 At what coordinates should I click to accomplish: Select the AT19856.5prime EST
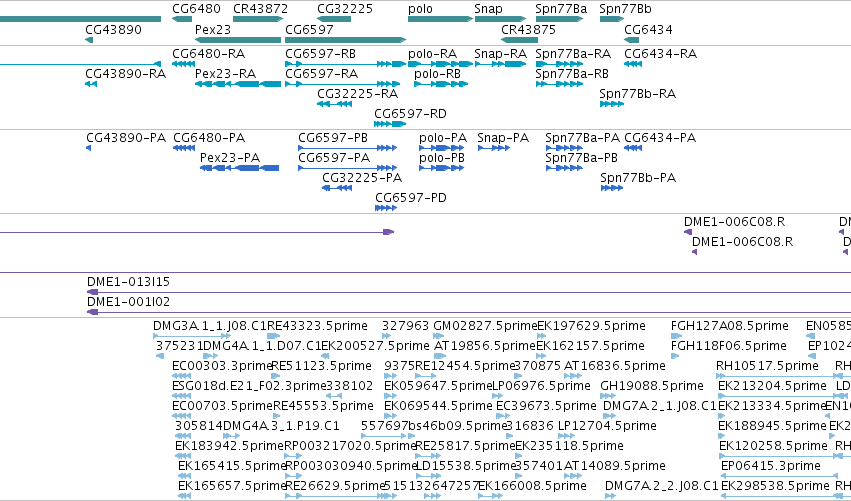coord(440,357)
